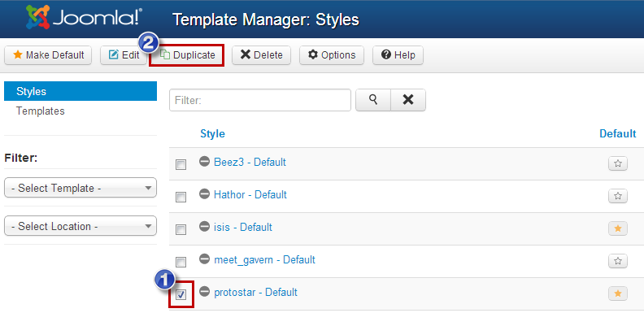Viewport: 644px width, 313px height.
Task: Focus the Filter text field
Action: point(260,100)
